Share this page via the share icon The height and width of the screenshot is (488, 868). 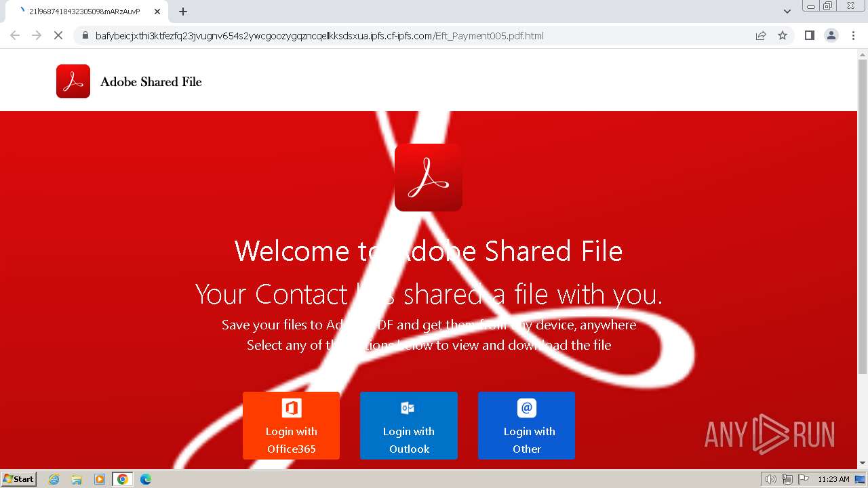click(761, 36)
